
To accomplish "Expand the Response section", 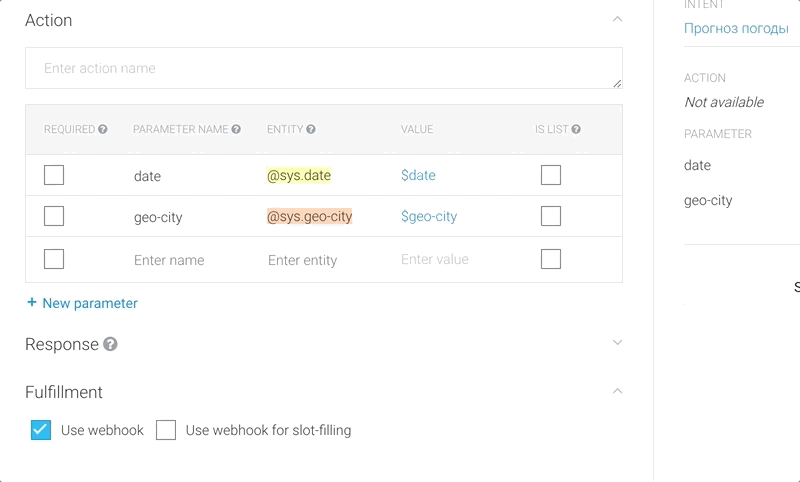I will (x=617, y=343).
